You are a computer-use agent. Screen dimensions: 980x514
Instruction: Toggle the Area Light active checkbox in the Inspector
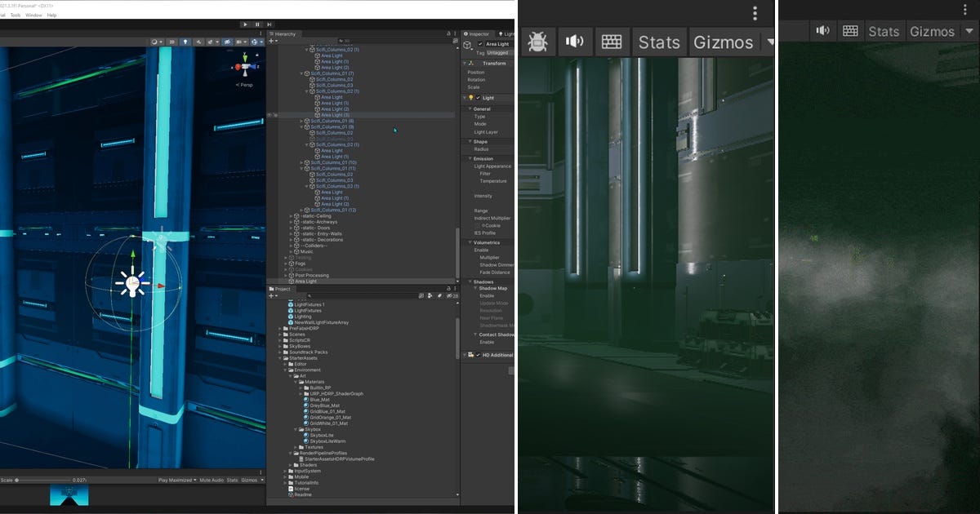coord(480,44)
